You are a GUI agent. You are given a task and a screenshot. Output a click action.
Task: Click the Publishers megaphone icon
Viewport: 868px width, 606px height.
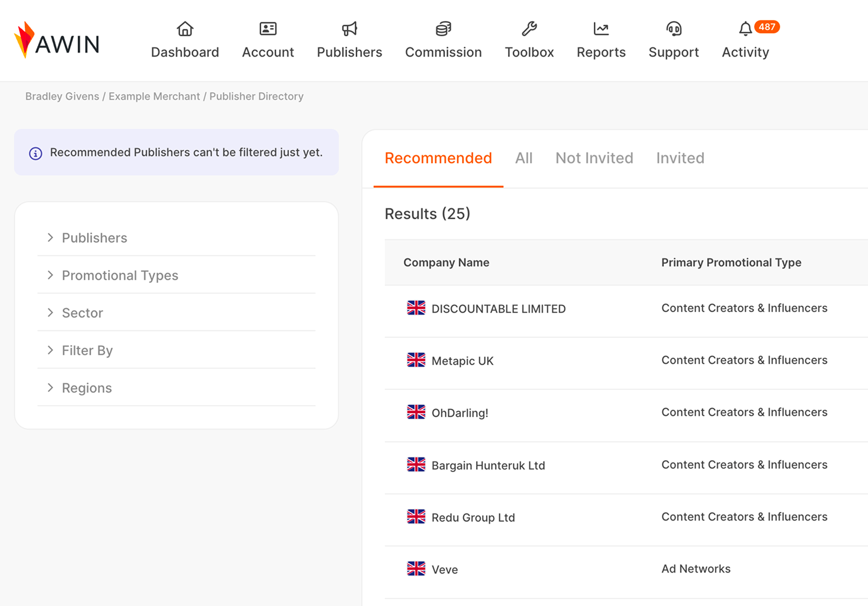[349, 29]
